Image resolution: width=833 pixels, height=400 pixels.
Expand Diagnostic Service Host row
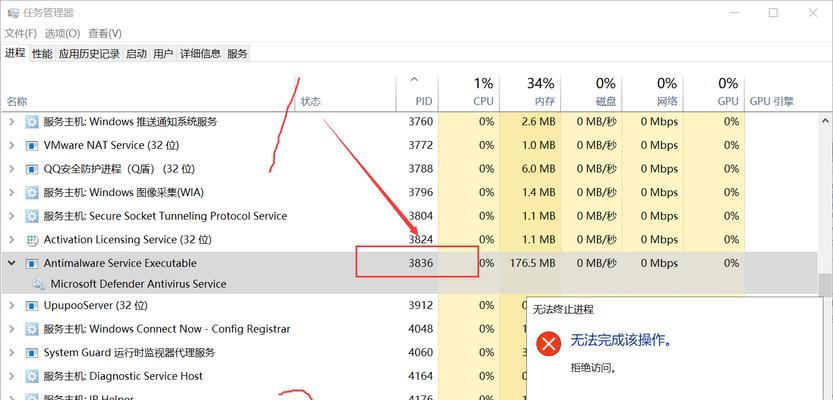point(12,377)
